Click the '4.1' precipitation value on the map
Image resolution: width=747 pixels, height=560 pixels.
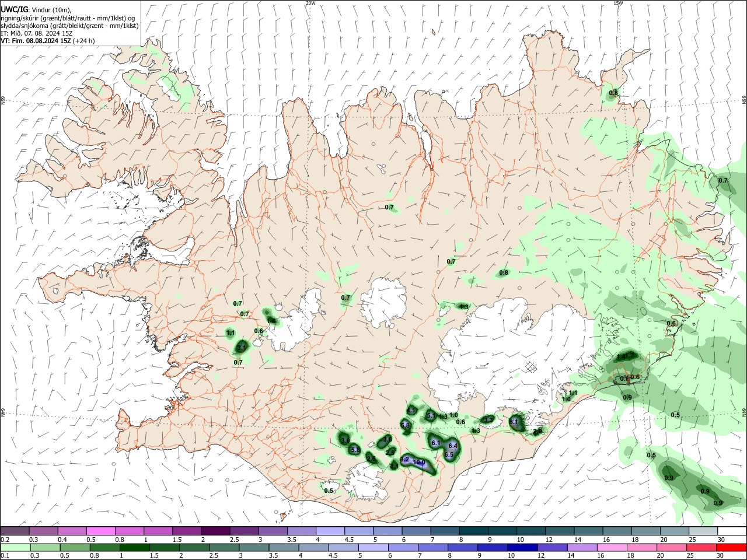411,411
